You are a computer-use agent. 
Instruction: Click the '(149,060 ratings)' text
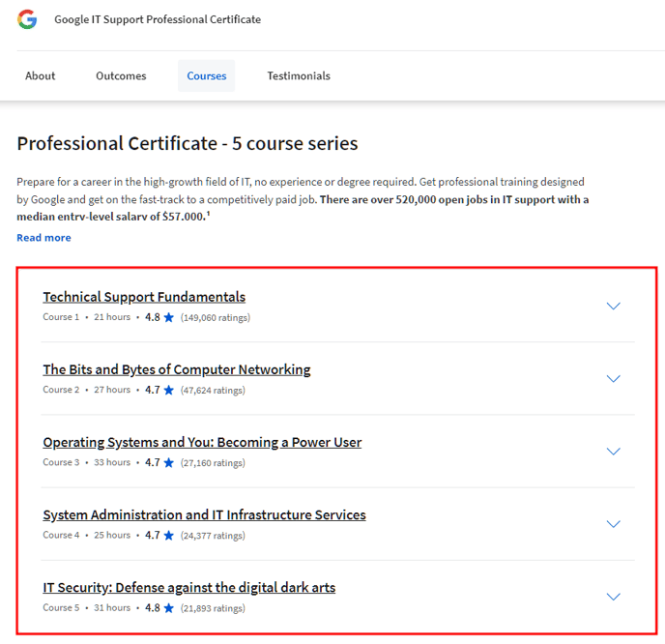coord(216,318)
